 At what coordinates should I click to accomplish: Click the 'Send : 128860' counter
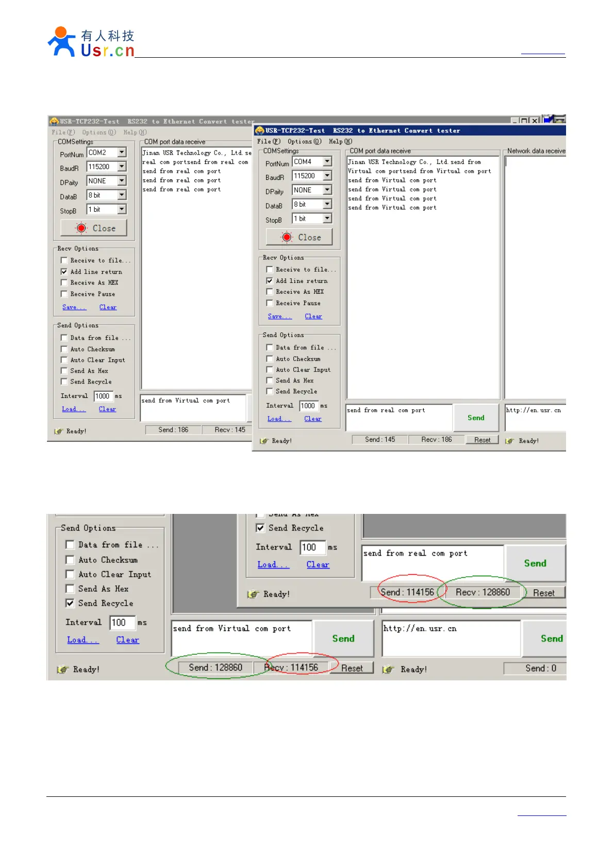tap(215, 667)
